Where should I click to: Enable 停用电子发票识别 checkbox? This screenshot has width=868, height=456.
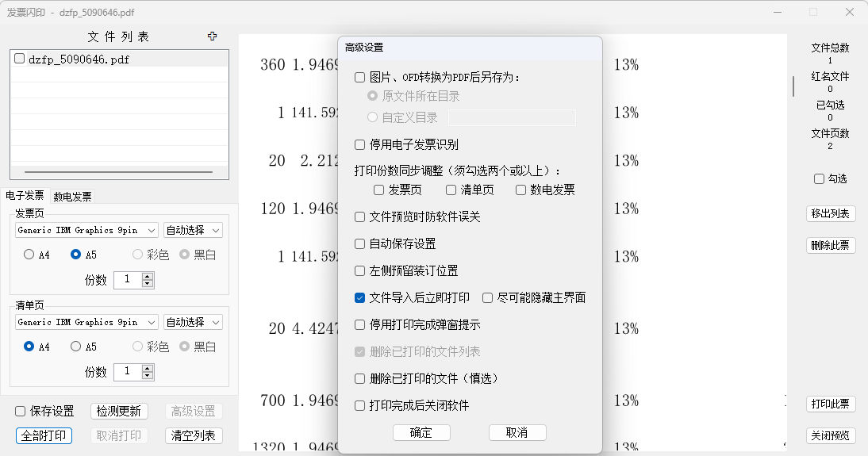coord(360,145)
